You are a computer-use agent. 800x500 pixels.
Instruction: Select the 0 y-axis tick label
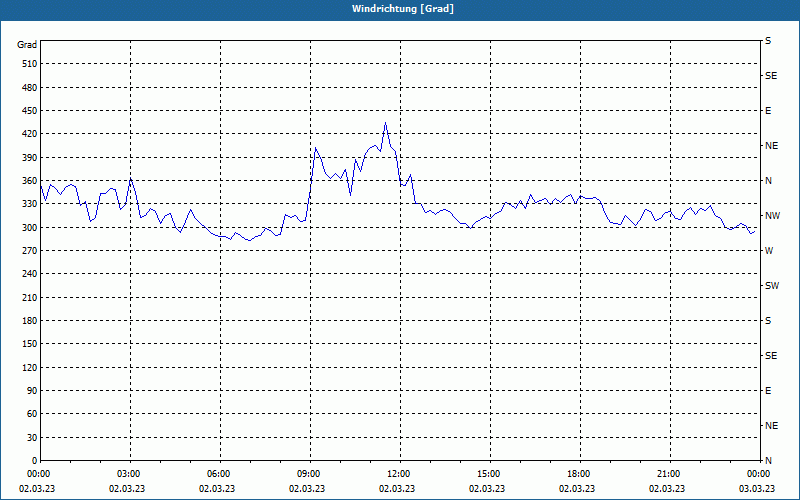pyautogui.click(x=35, y=461)
